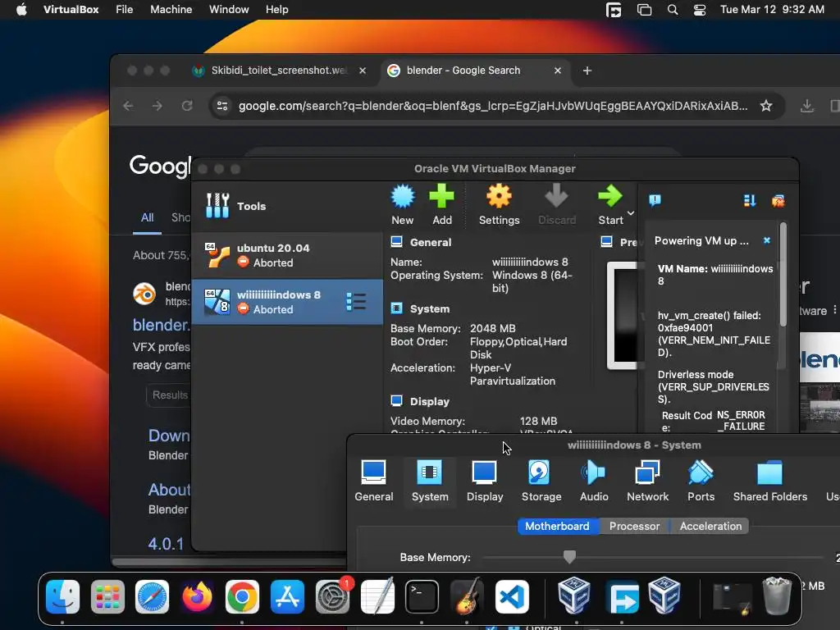
Task: Open the Help menu
Action: pyautogui.click(x=276, y=9)
